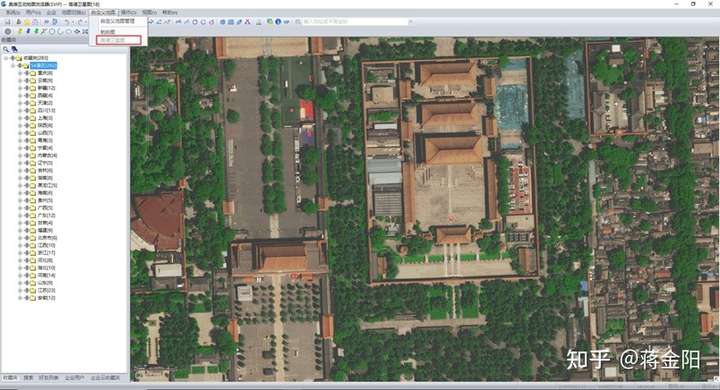Screen dimensions: 720x390
Task: Toggle the marker icon beside 北京市 folder
Action: 27,237
